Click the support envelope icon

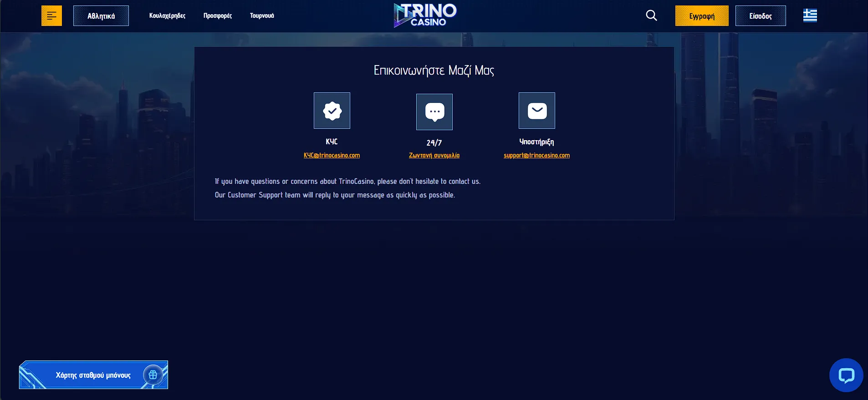coord(537,111)
